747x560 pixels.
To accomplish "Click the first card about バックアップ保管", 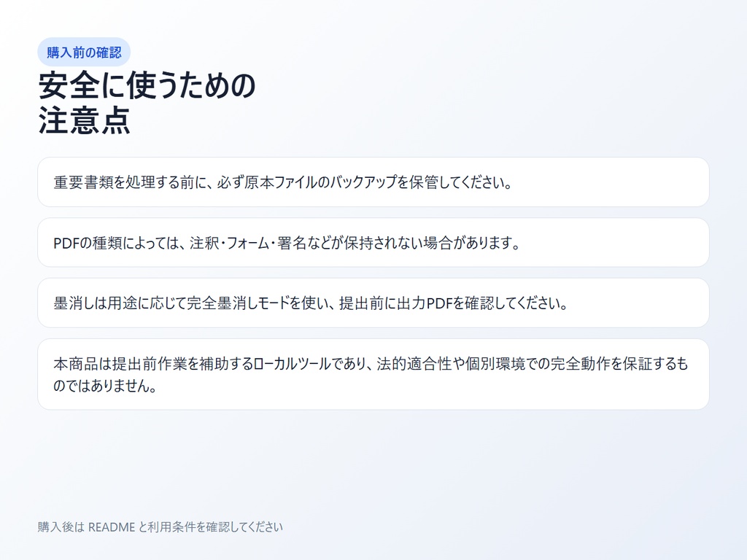I will pos(373,182).
